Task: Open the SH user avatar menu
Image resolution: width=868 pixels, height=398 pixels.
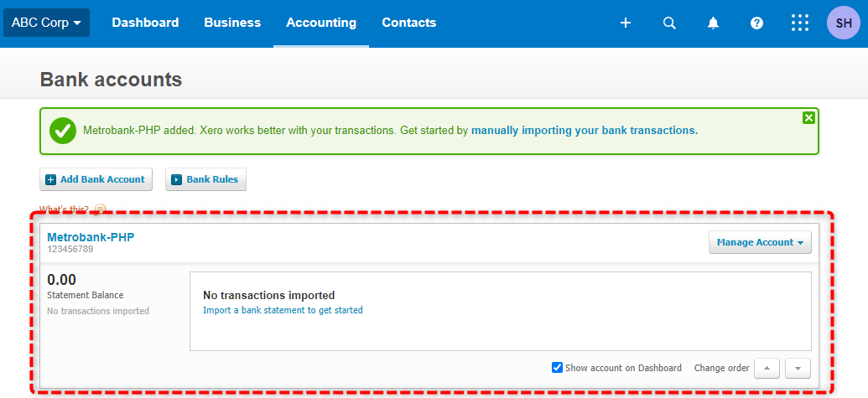Action: tap(844, 23)
